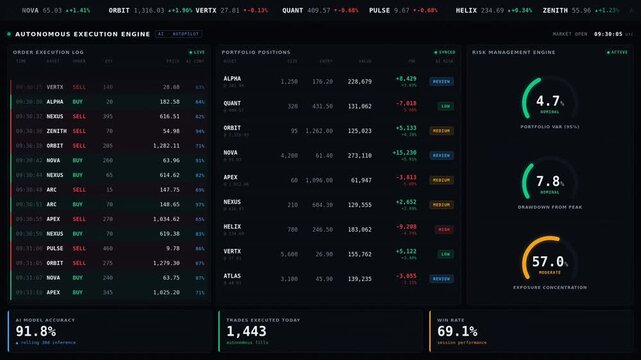
Task: Click the REVIEW badge on the NOVA position
Action: click(x=442, y=156)
